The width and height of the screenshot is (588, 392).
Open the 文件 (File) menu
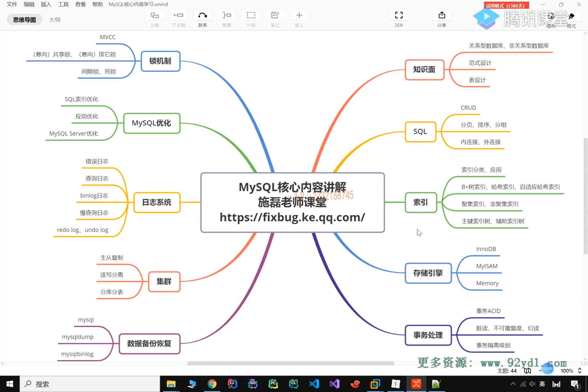(x=12, y=4)
